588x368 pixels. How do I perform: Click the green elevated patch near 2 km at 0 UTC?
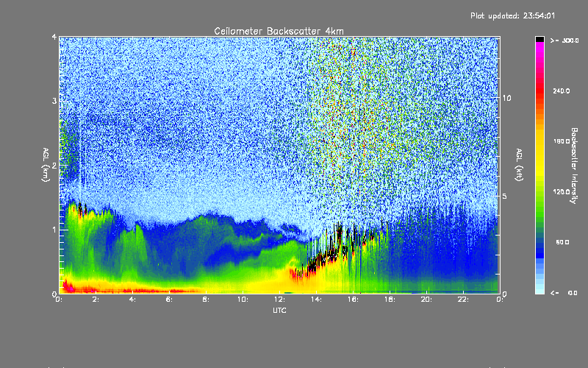[69, 150]
